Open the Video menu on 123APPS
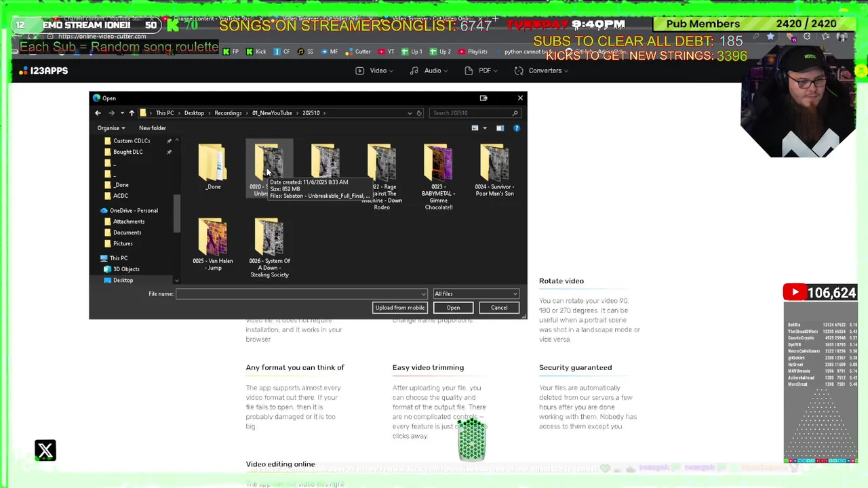The width and height of the screenshot is (868, 488). pyautogui.click(x=374, y=70)
